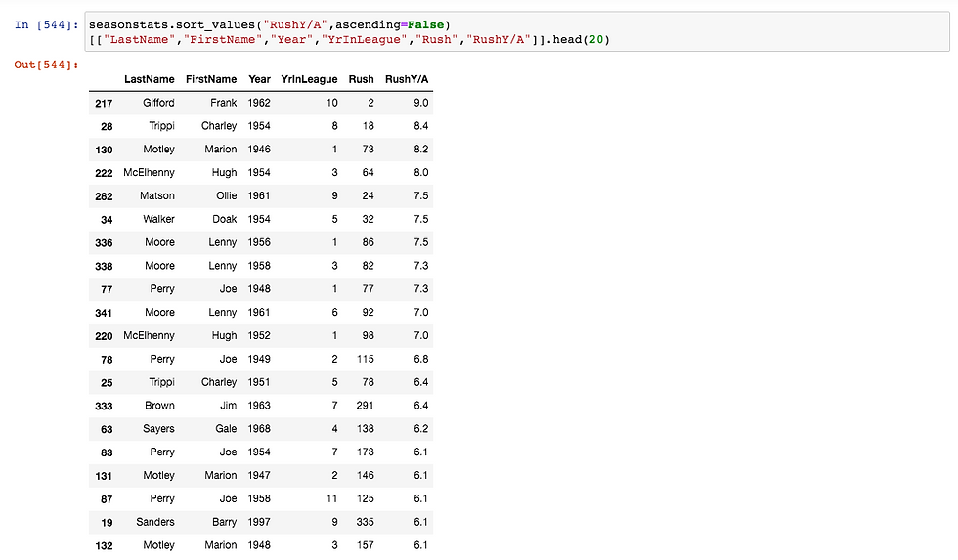The width and height of the screenshot is (958, 560).
Task: Click the Rush value 291
Action: tap(366, 406)
